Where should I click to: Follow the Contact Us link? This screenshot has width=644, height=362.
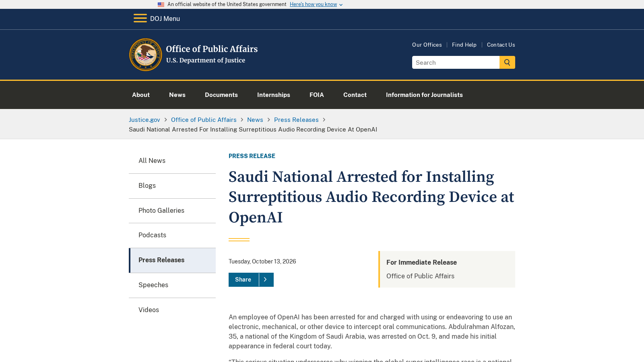(x=501, y=45)
